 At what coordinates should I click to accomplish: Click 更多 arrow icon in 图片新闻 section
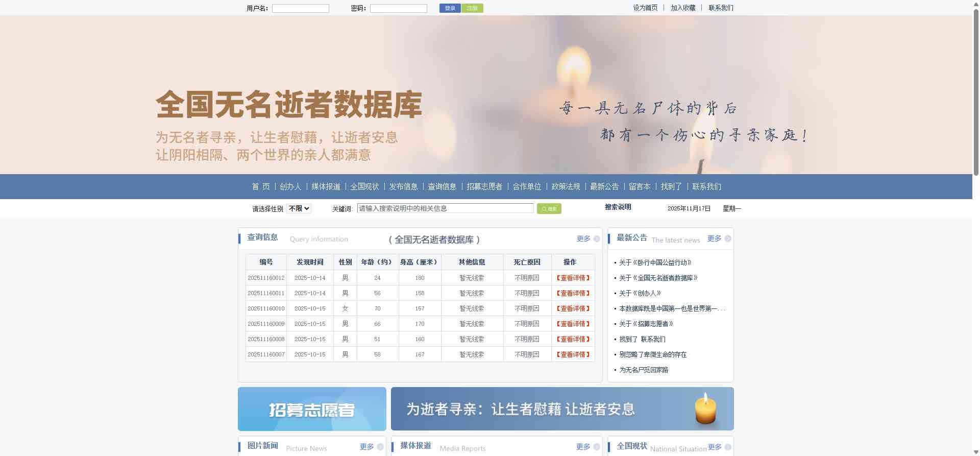click(380, 447)
